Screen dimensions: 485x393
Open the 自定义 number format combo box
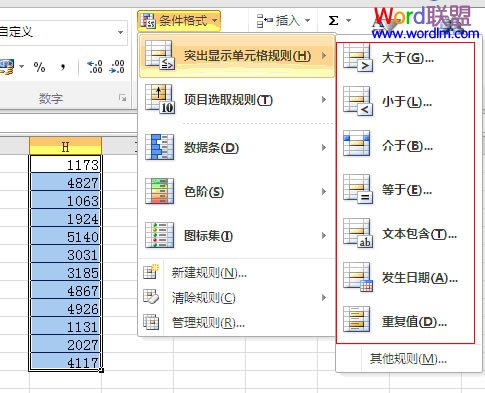[x=63, y=32]
